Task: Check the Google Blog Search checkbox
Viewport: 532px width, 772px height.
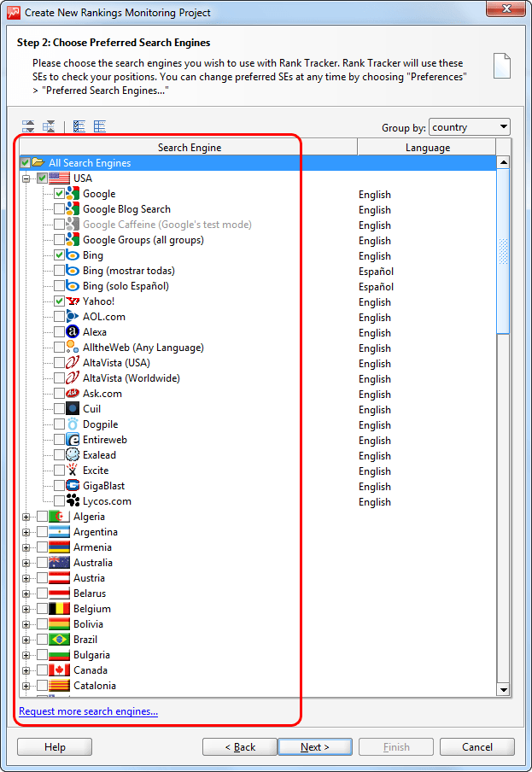Action: pos(59,208)
